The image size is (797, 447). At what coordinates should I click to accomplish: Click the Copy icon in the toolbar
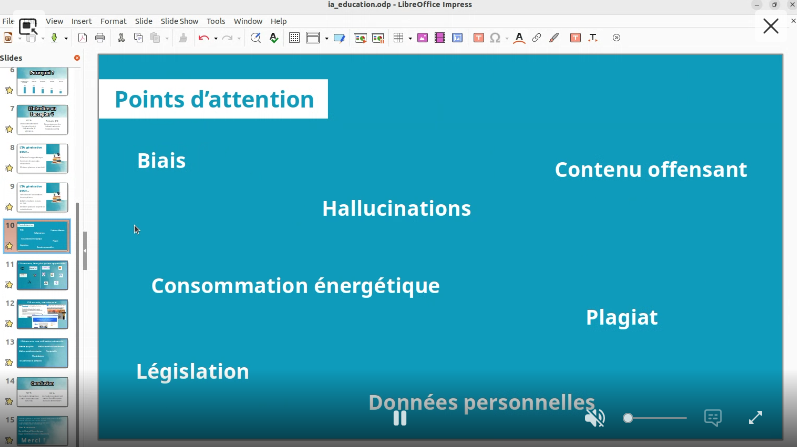point(138,38)
